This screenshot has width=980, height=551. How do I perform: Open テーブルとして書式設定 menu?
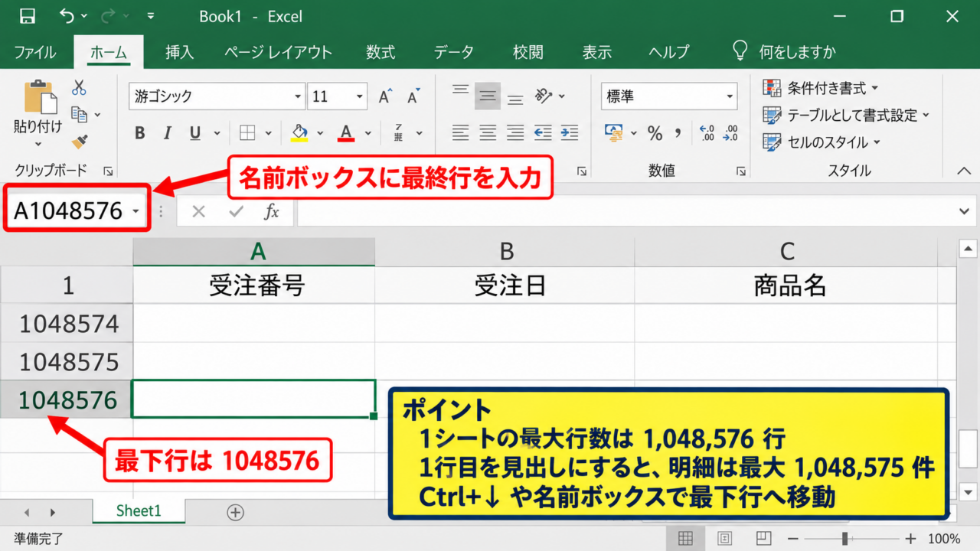846,115
